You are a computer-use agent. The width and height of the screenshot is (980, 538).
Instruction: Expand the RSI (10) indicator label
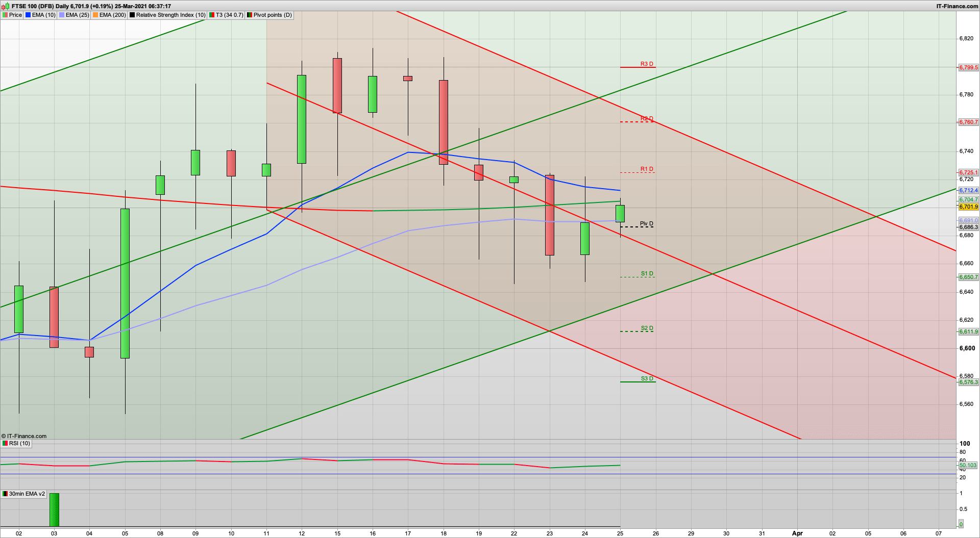19,443
